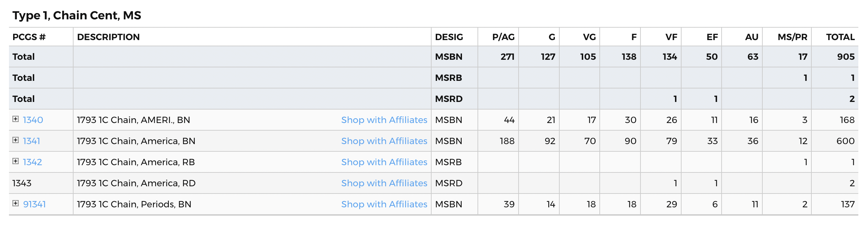Click the DESIG column header
The width and height of the screenshot is (868, 226).
coord(449,37)
